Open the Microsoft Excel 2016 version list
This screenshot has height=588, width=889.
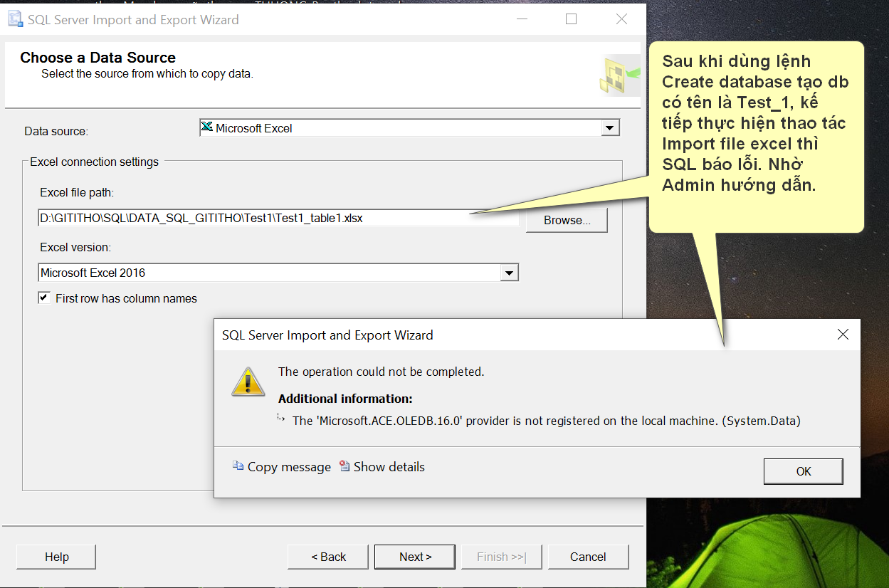click(278, 273)
